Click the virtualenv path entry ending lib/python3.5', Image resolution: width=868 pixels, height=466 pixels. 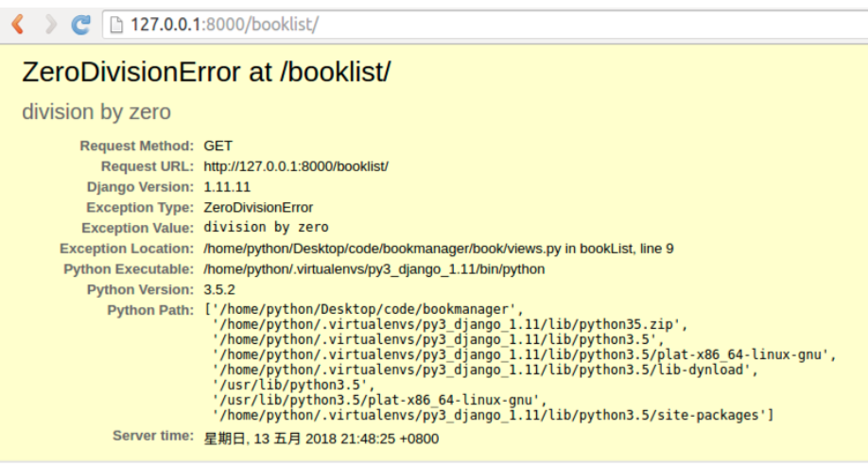click(x=439, y=339)
